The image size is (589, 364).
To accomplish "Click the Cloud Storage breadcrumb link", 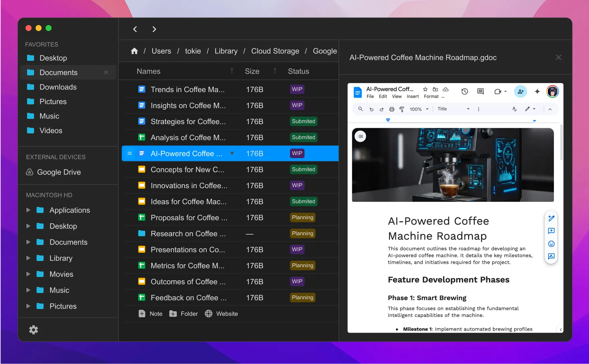I will coord(275,51).
